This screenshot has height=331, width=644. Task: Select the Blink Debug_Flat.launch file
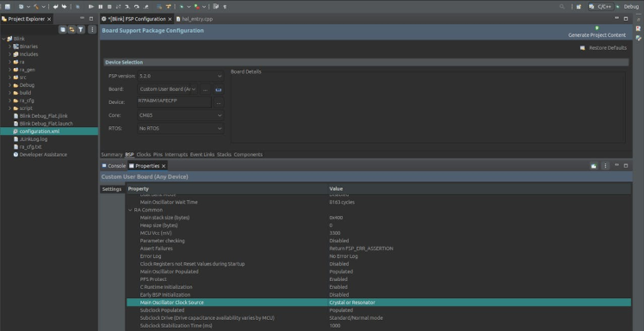(x=46, y=124)
